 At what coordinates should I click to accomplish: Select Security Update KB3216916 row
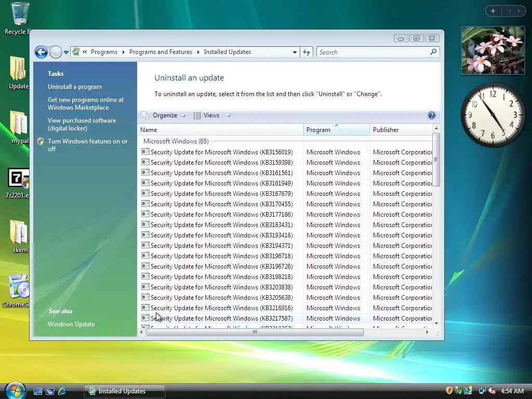[286, 308]
